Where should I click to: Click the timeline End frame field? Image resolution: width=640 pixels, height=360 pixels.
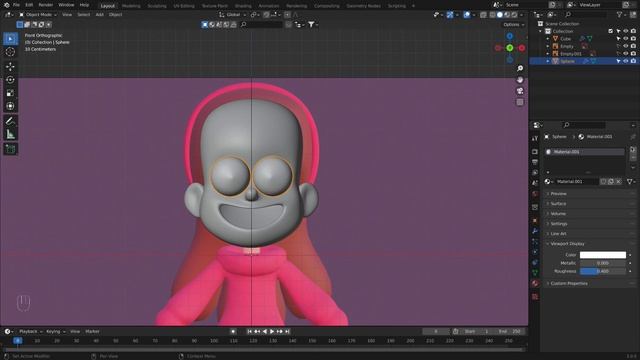point(510,331)
